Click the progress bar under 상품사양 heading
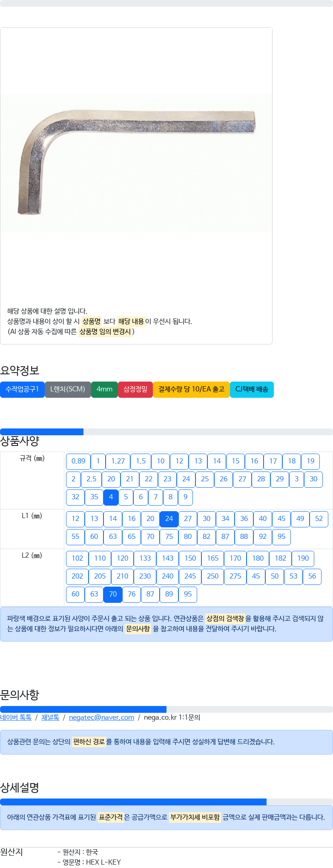Image resolution: width=333 pixels, height=868 pixels. pos(166,432)
